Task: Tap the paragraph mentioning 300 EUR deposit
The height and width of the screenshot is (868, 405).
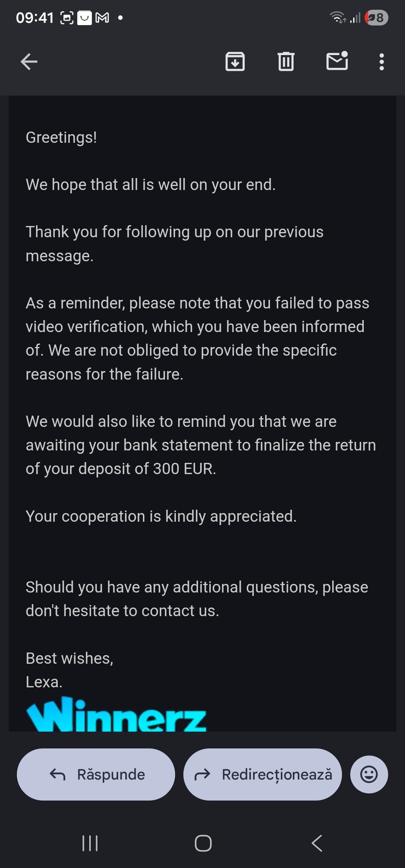Action: coord(201,445)
